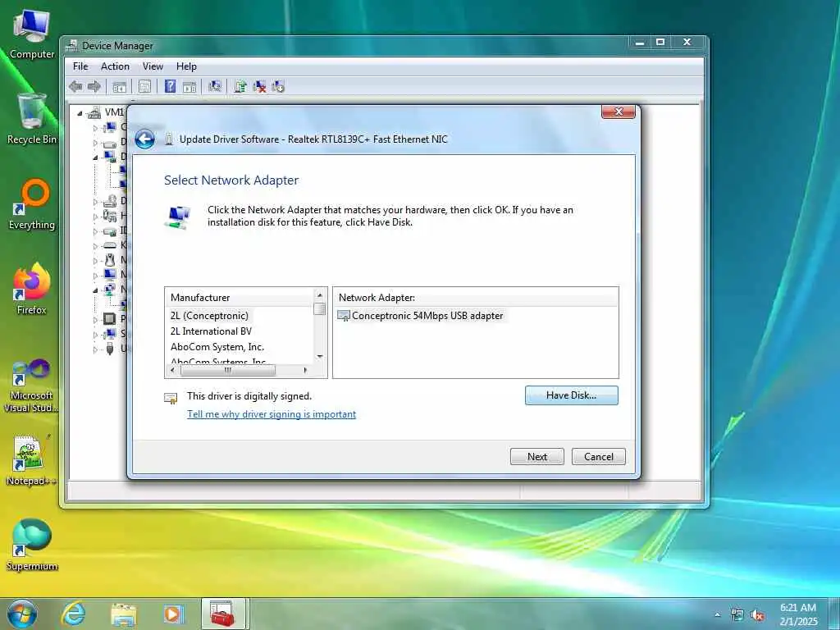
Task: Click the Forward toolbar arrow in Device Manager
Action: tap(94, 86)
